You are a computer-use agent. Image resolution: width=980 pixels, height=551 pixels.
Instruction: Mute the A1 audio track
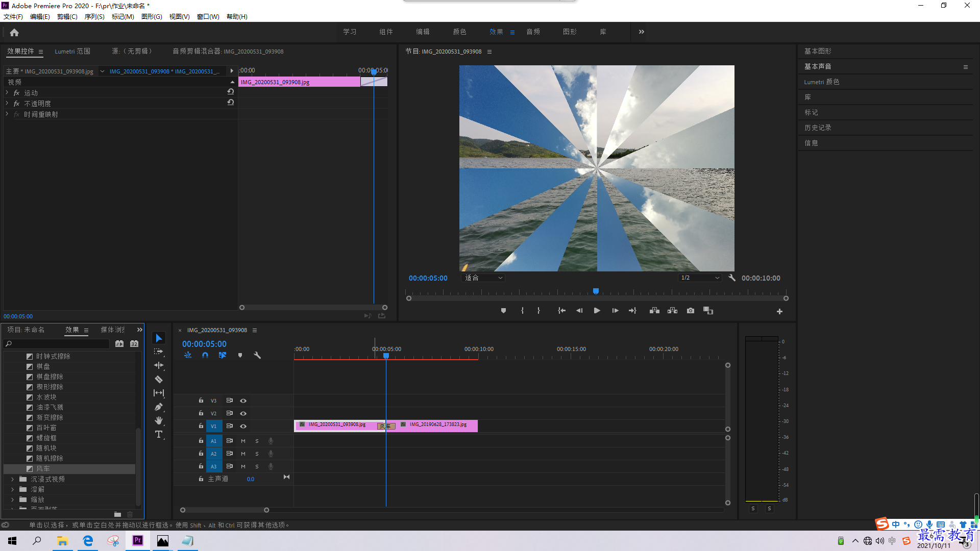coord(243,441)
